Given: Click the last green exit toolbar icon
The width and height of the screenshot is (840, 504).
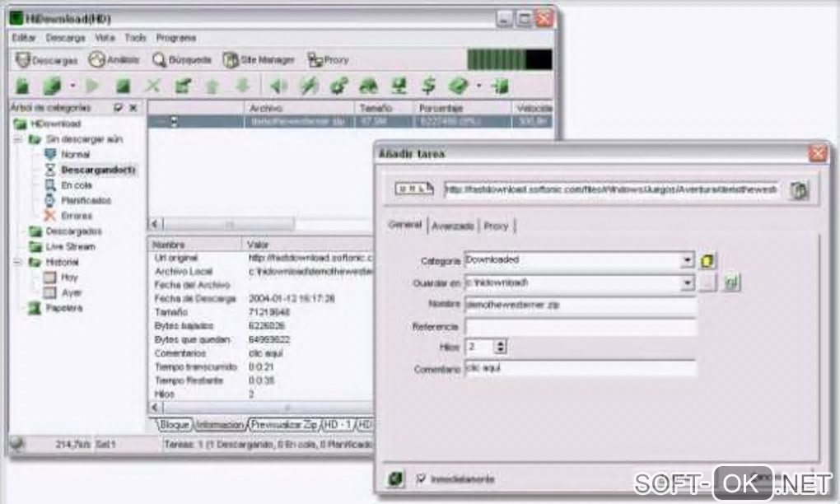Looking at the screenshot, I should (x=501, y=86).
